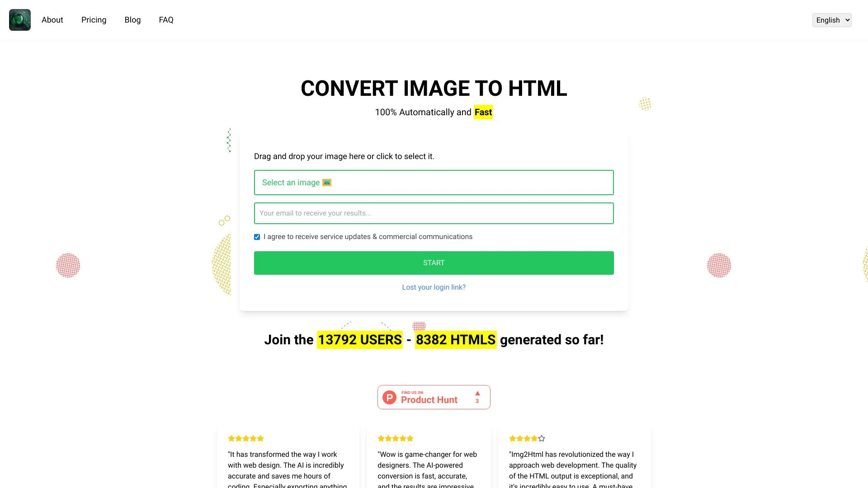Click the left pink dotted circle icon

[68, 266]
